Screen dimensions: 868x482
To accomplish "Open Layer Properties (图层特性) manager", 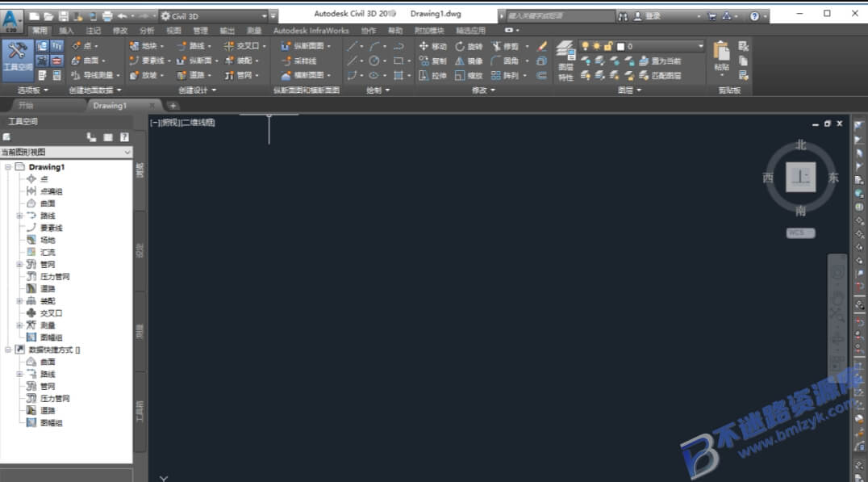I will coord(565,61).
